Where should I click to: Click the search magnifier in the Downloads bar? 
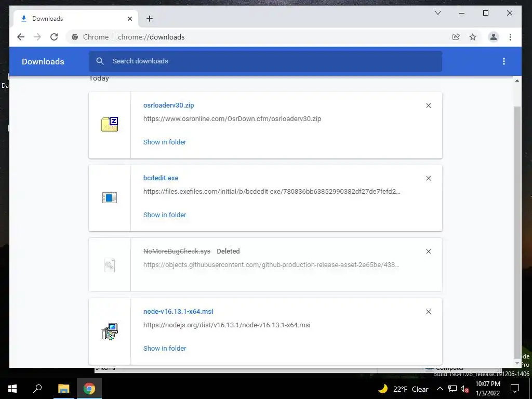pyautogui.click(x=100, y=61)
